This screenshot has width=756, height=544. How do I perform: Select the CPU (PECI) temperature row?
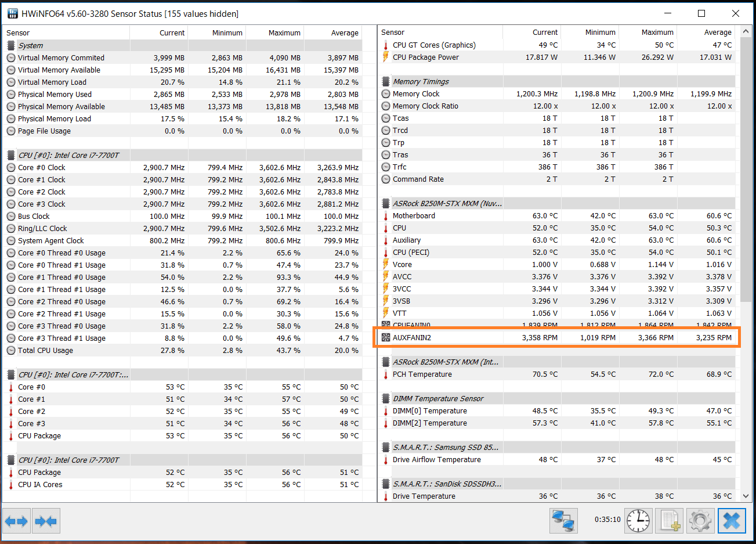coord(558,252)
